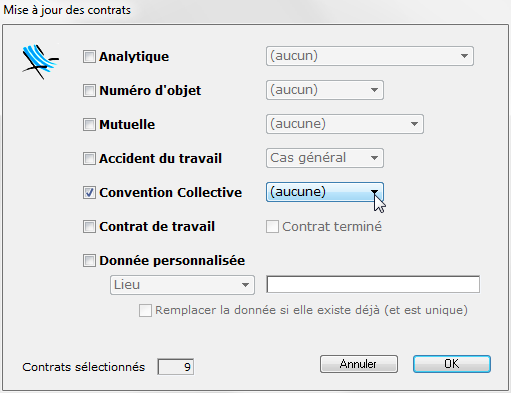Tick the Contrat de travail checkbox
Viewport: 511px width, 393px height.
coord(89,226)
